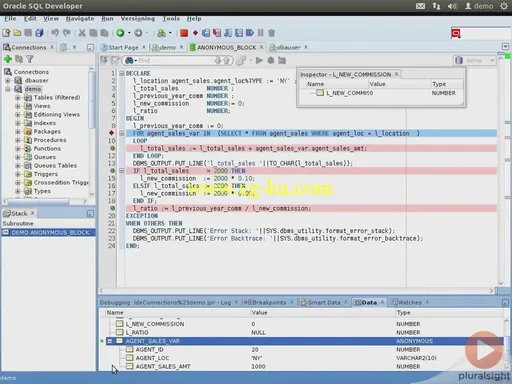Toggle the breakpoint on line 14
This screenshot has height=384, width=512.
pos(113,171)
